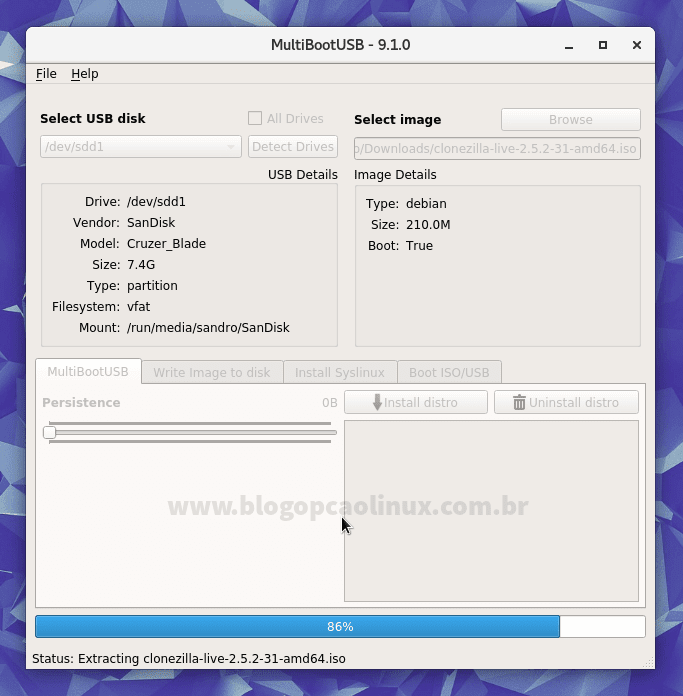Image resolution: width=683 pixels, height=696 pixels.
Task: Open the File menu
Action: pos(46,74)
